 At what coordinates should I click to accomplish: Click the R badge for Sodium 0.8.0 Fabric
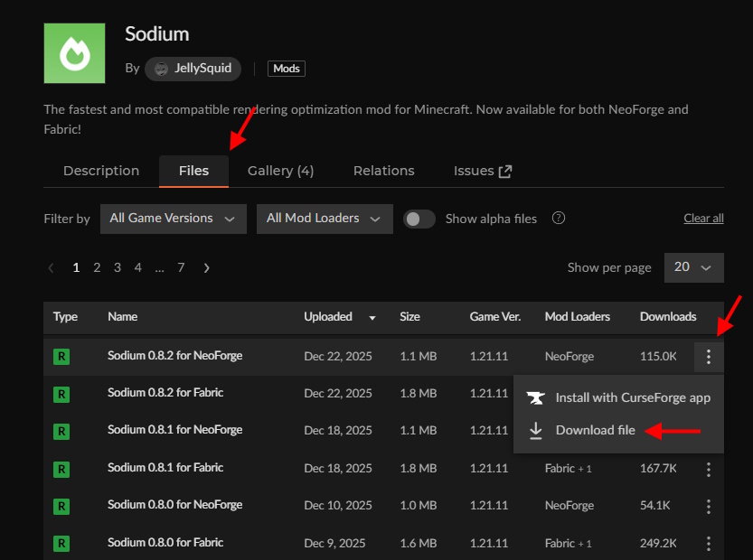tap(61, 543)
